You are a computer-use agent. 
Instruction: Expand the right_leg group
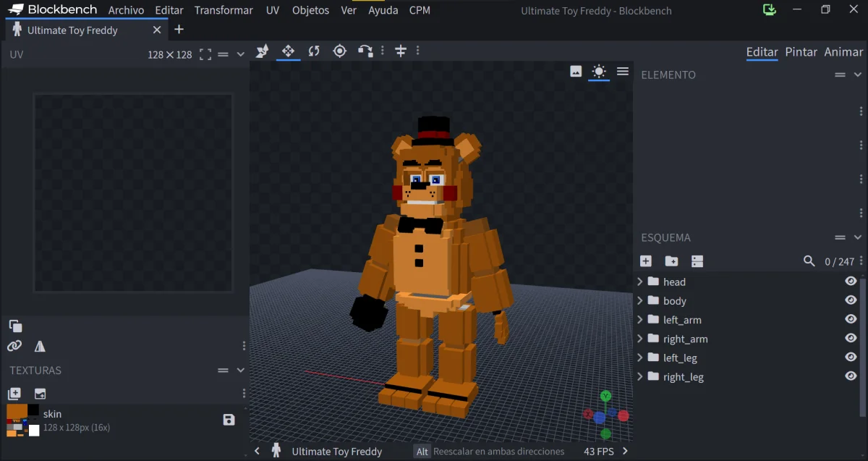click(640, 376)
